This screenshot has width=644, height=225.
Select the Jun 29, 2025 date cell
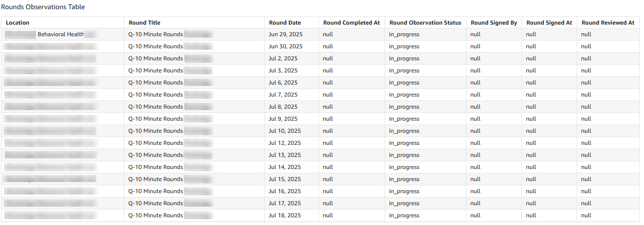(x=285, y=34)
